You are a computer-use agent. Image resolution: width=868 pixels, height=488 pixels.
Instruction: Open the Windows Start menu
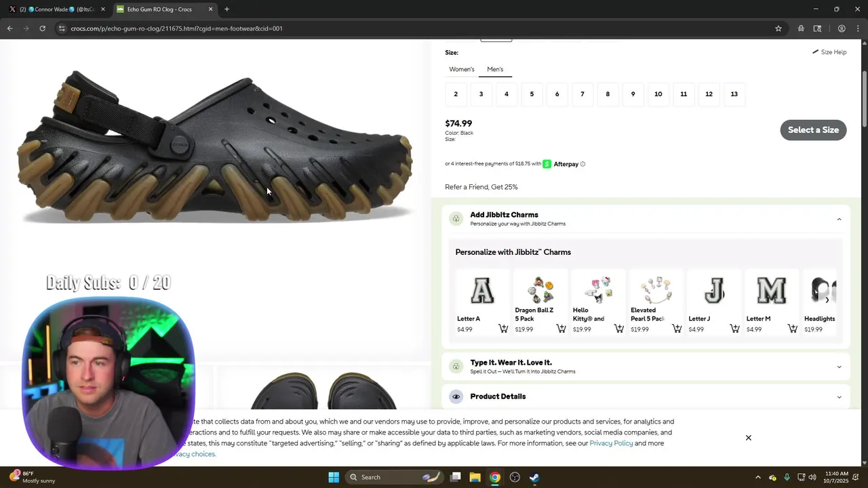(334, 477)
